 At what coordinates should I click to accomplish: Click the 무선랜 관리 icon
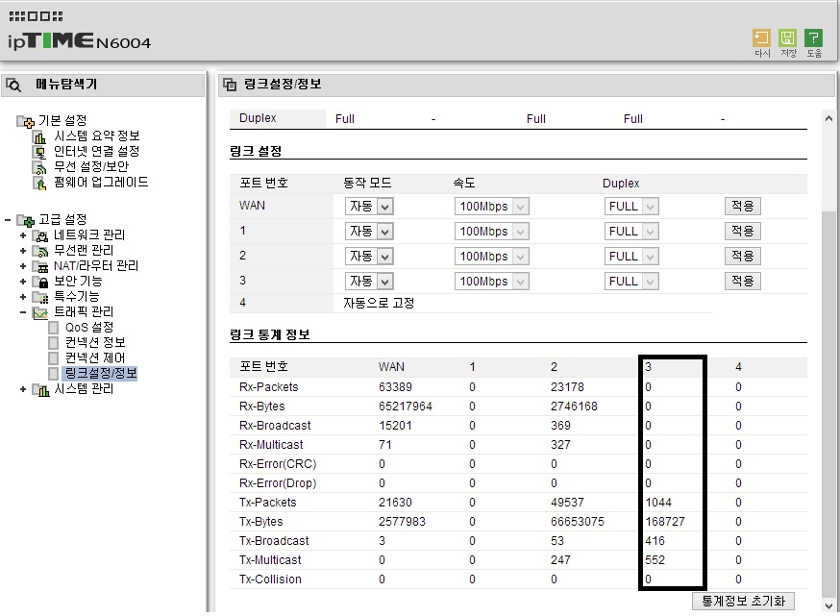pyautogui.click(x=40, y=251)
